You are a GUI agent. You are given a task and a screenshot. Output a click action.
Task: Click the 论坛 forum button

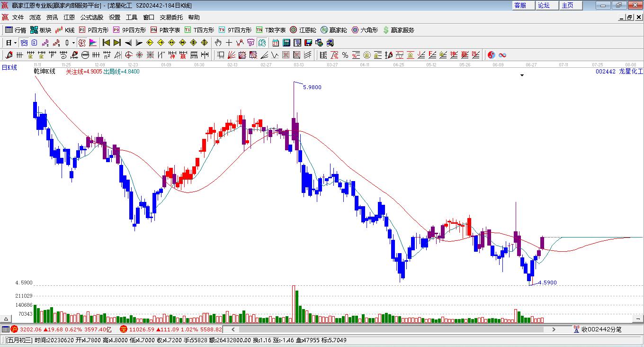(x=547, y=5)
